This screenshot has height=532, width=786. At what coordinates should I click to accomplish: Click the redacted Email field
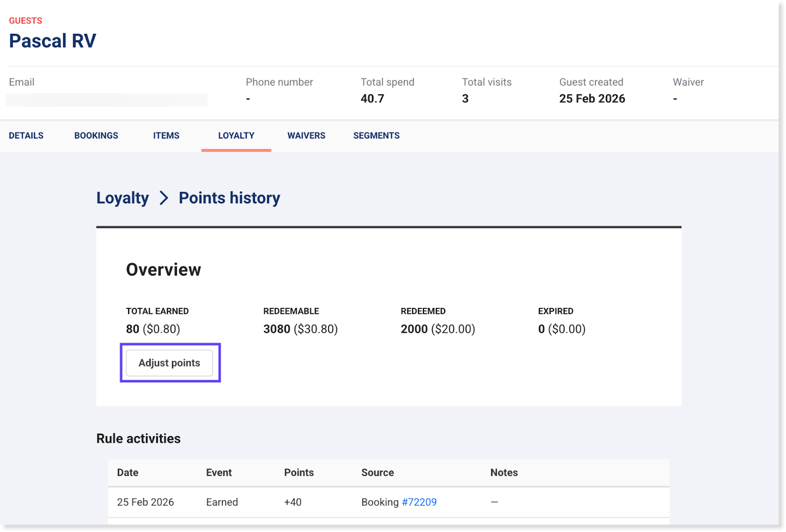pyautogui.click(x=106, y=100)
